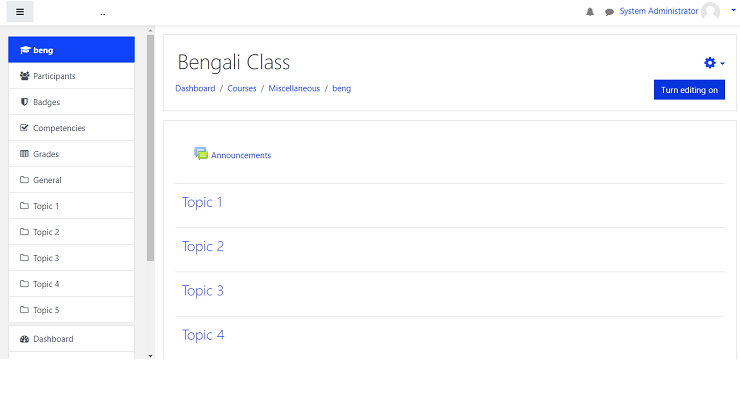The width and height of the screenshot is (740, 400).
Task: Click the Announcements forum icon
Action: (x=201, y=154)
